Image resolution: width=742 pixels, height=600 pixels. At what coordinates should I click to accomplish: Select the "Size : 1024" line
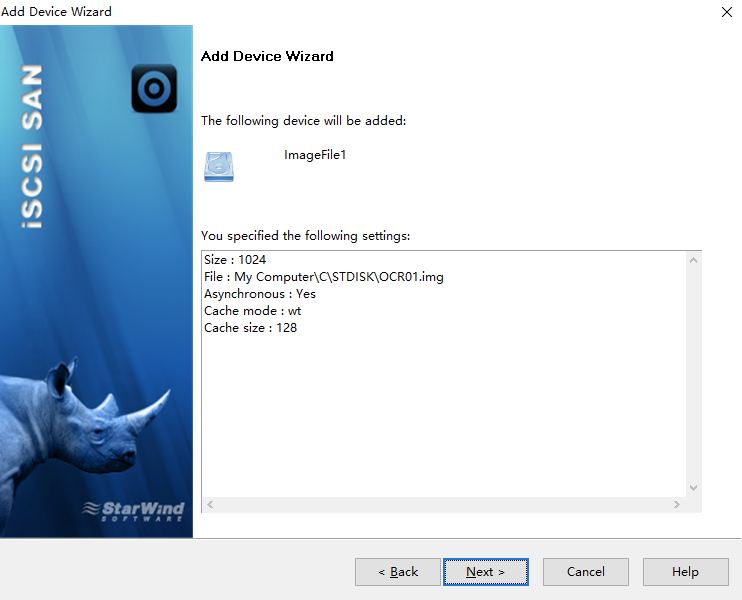[235, 260]
